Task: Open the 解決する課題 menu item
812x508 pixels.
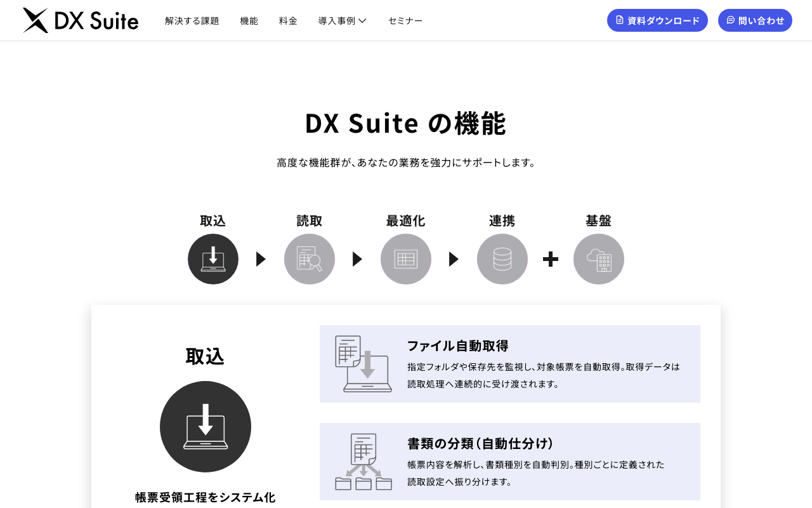Action: (192, 20)
